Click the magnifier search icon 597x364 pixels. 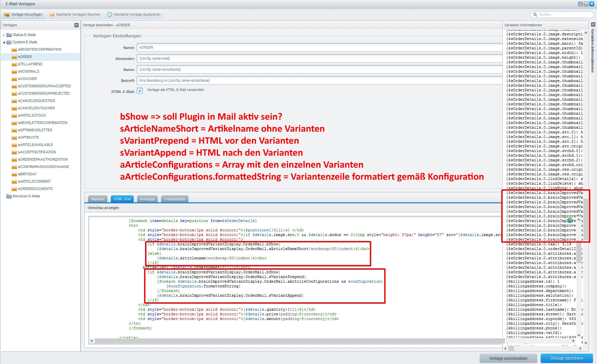pyautogui.click(x=535, y=14)
